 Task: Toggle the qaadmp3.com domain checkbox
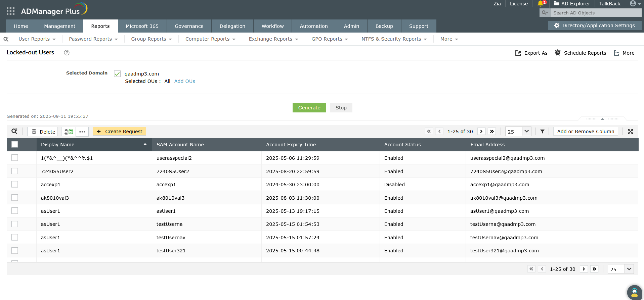[x=117, y=74]
